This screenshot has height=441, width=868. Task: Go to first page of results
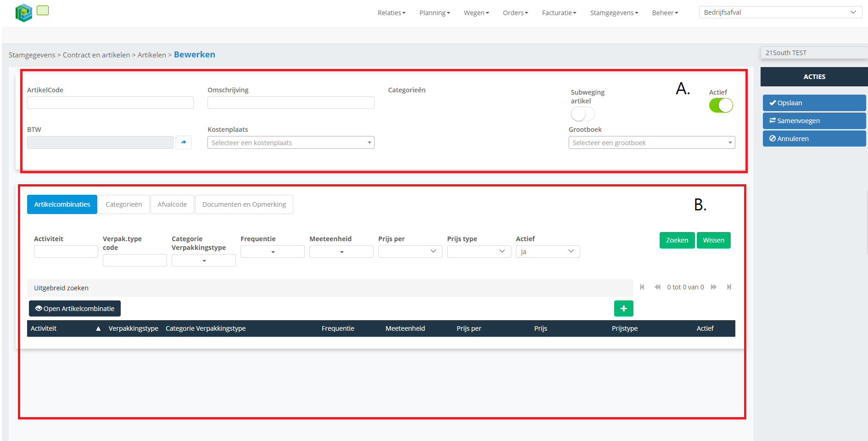click(642, 287)
